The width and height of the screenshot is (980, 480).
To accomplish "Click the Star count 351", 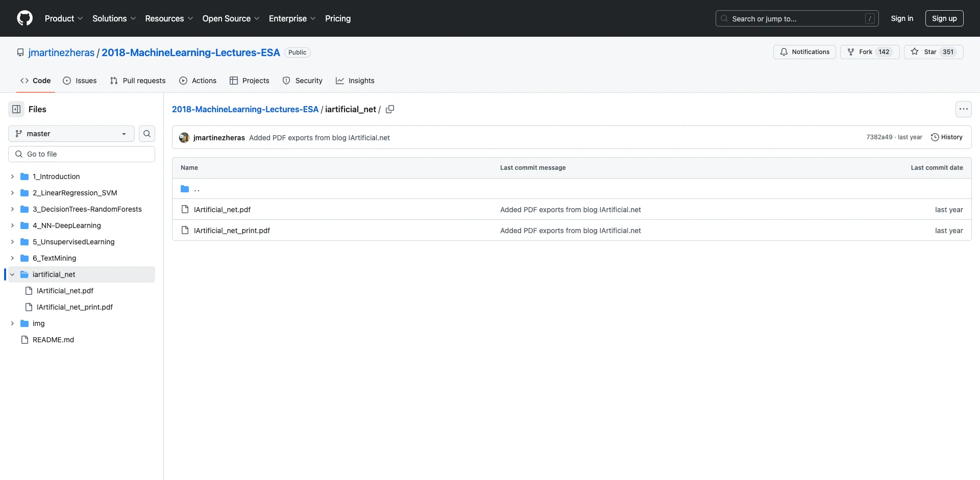I will click(948, 52).
